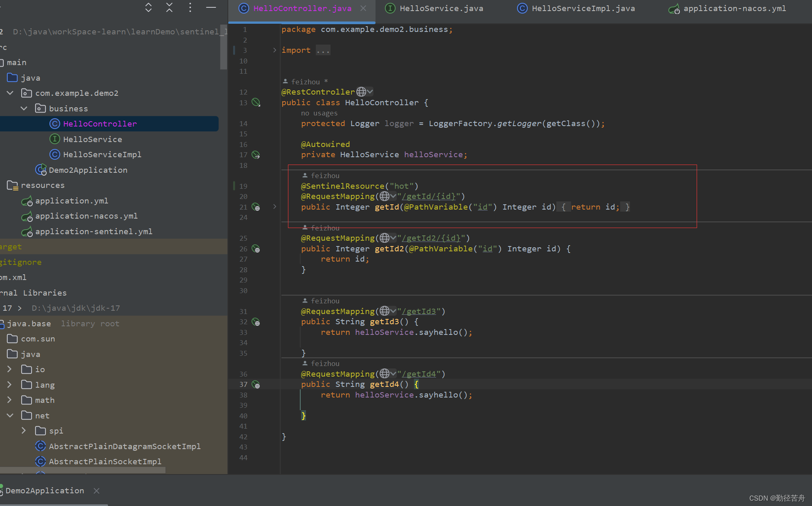The image size is (812, 506).
Task: Click request mapping gutter icon at line 37
Action: [x=256, y=385]
